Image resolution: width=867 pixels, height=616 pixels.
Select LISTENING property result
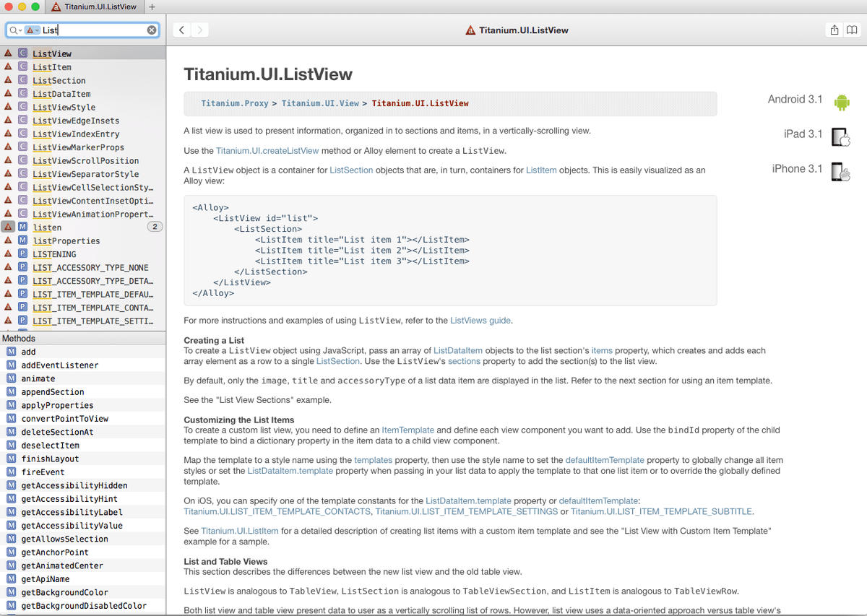point(83,254)
